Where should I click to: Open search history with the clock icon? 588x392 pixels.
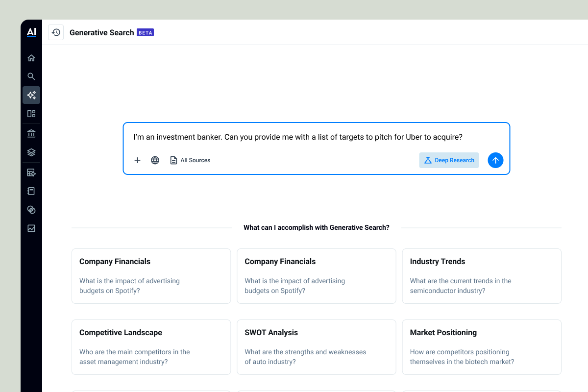pyautogui.click(x=56, y=32)
